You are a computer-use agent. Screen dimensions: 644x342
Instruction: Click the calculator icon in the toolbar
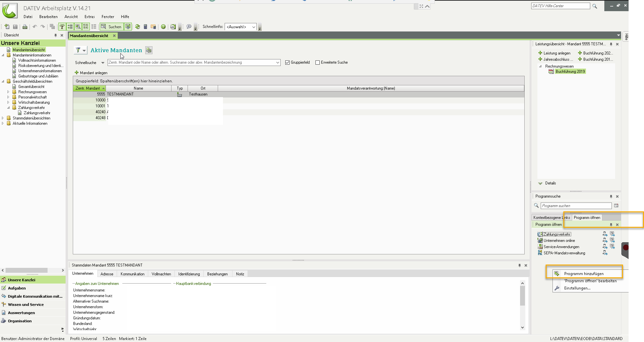coord(145,27)
